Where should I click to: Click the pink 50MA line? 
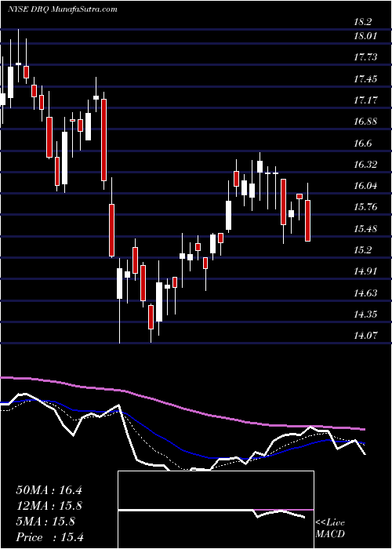coord(182,409)
